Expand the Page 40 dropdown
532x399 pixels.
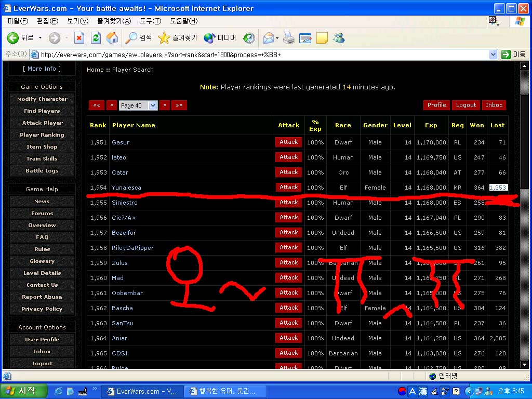click(153, 105)
